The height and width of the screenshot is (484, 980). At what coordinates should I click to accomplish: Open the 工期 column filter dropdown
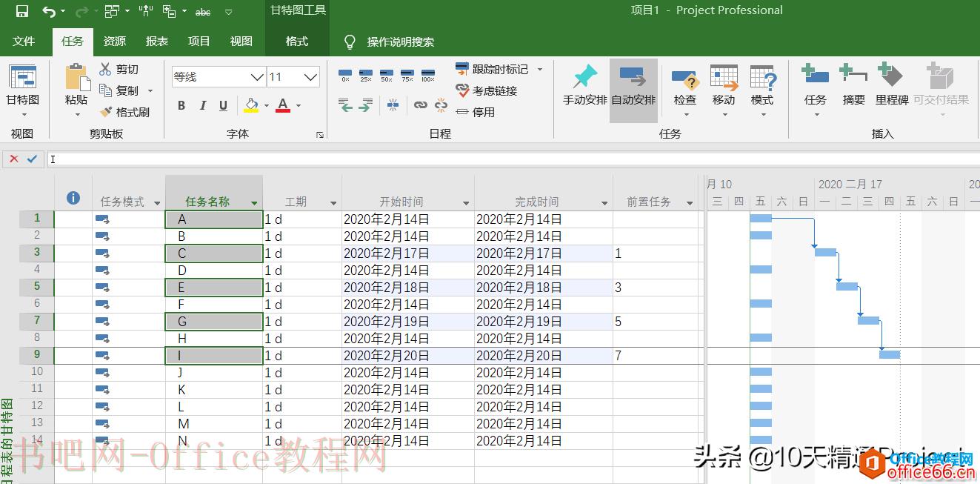point(333,202)
